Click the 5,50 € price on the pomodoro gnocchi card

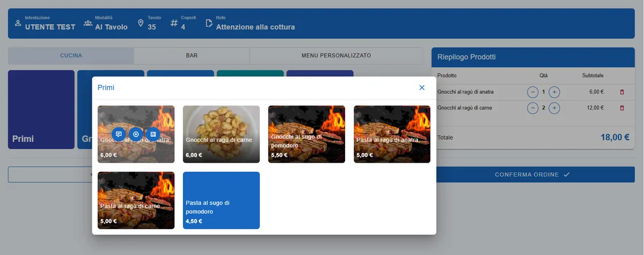279,155
